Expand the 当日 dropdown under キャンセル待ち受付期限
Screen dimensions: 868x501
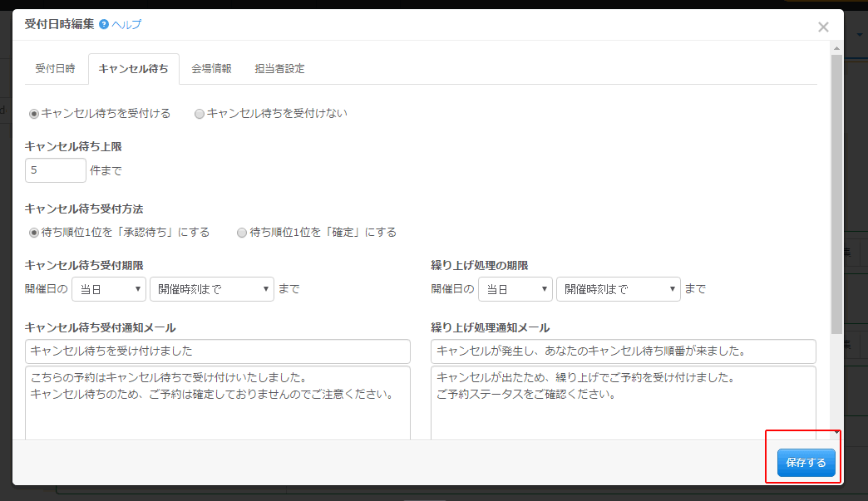108,289
